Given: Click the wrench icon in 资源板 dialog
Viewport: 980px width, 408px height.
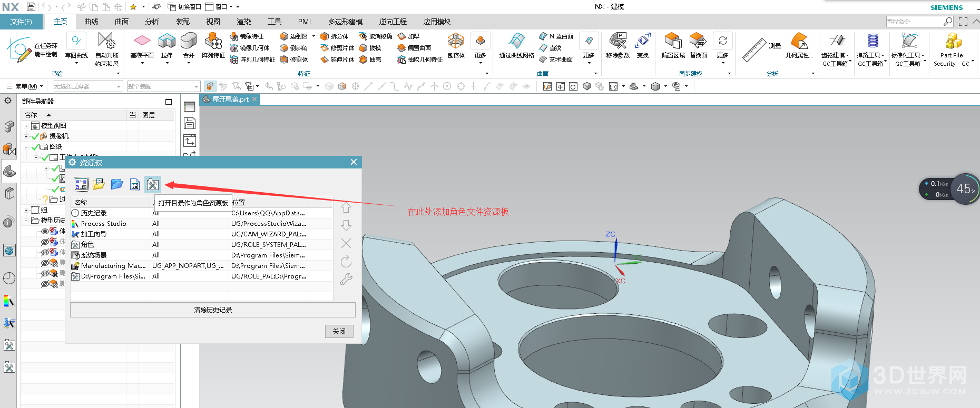Looking at the screenshot, I should 346,279.
